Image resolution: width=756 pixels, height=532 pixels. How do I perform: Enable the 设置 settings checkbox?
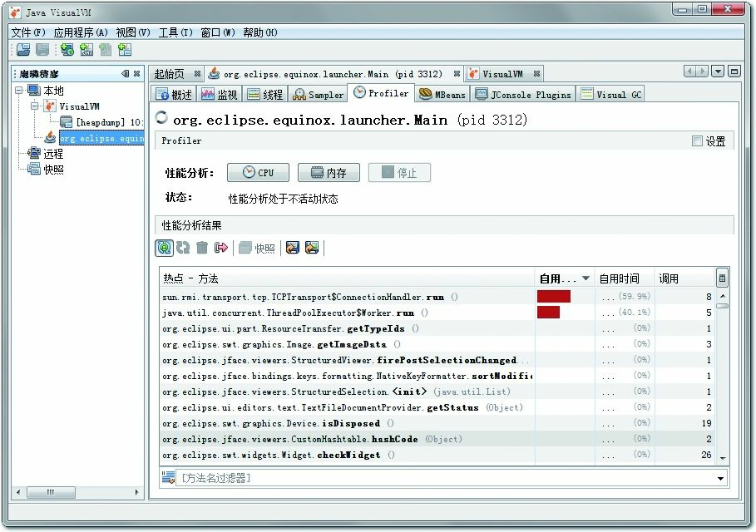[697, 140]
